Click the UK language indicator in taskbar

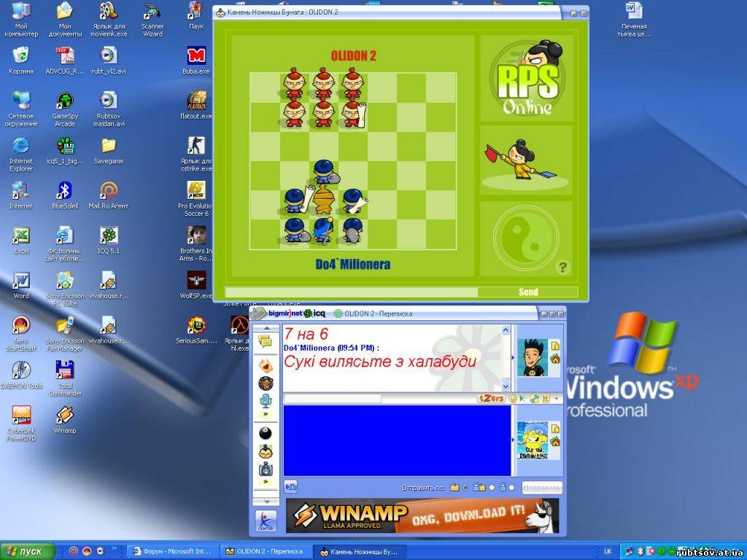tap(608, 551)
